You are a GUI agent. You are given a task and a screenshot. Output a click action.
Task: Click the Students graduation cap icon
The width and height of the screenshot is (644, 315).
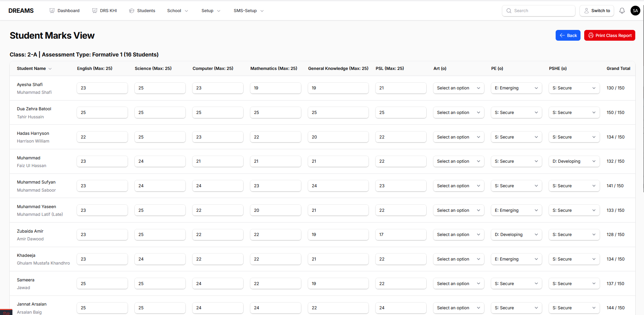coord(132,11)
